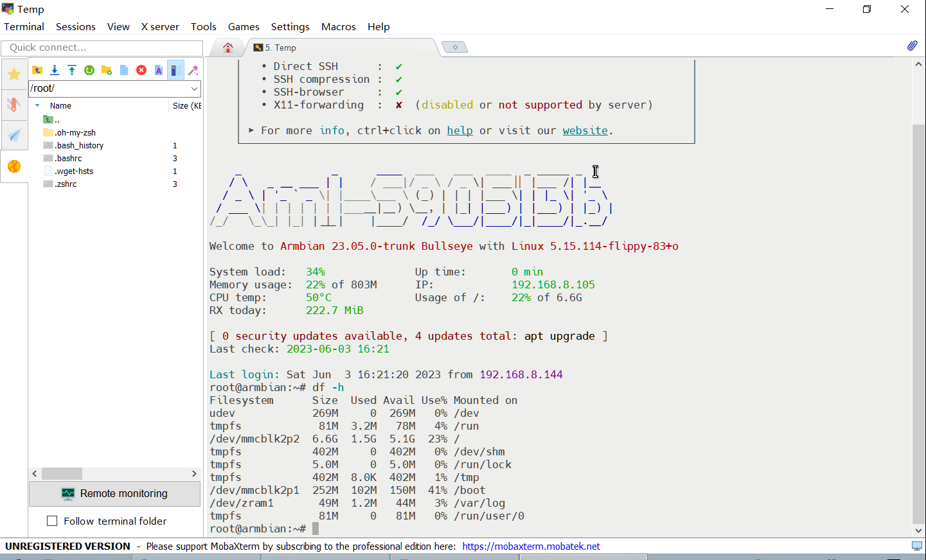Refresh the current SFTP folder
The image size is (926, 560).
89,69
